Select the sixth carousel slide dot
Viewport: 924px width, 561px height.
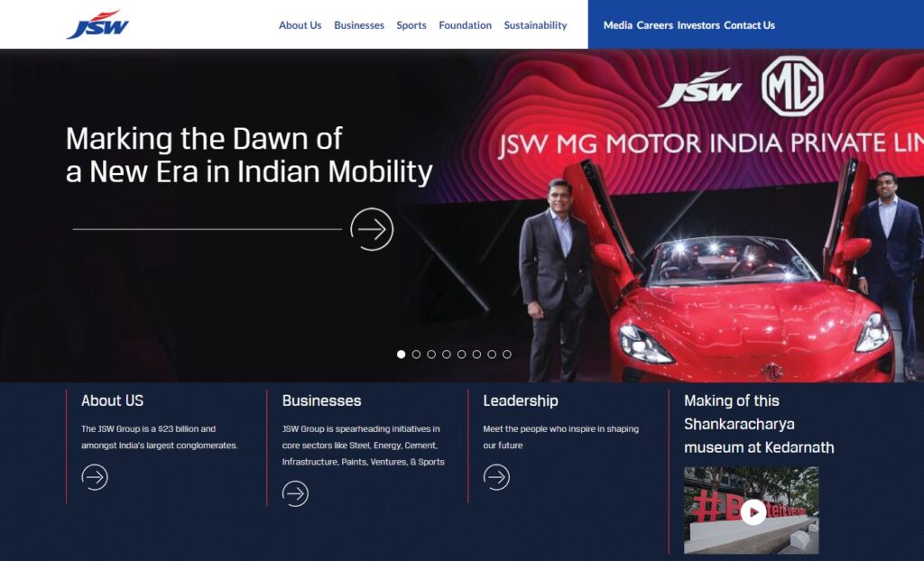click(476, 354)
